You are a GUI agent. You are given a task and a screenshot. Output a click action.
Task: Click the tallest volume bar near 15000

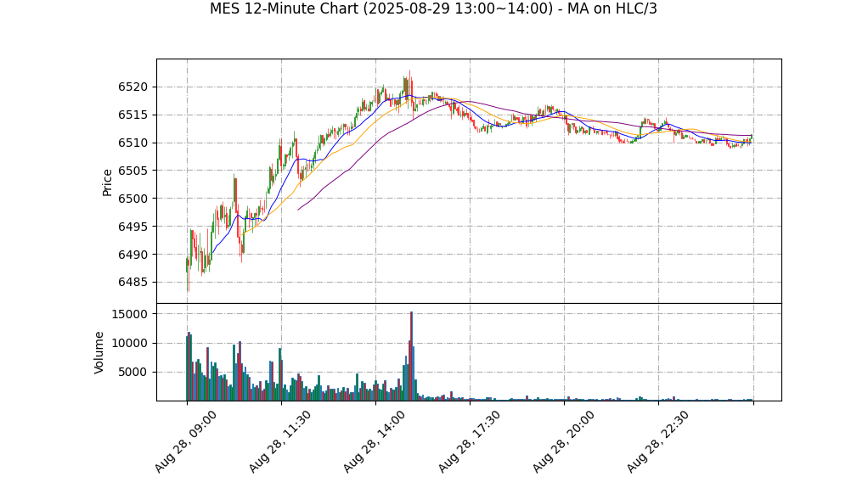[411, 356]
